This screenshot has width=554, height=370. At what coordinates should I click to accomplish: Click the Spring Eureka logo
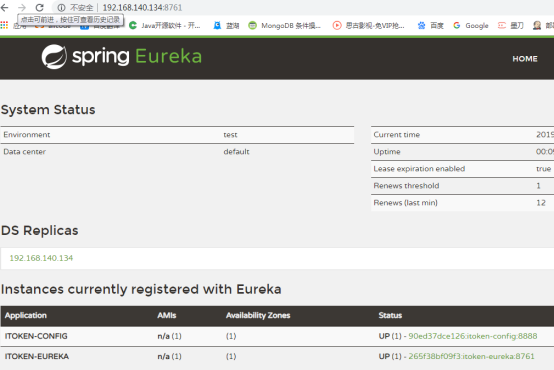[x=122, y=57]
